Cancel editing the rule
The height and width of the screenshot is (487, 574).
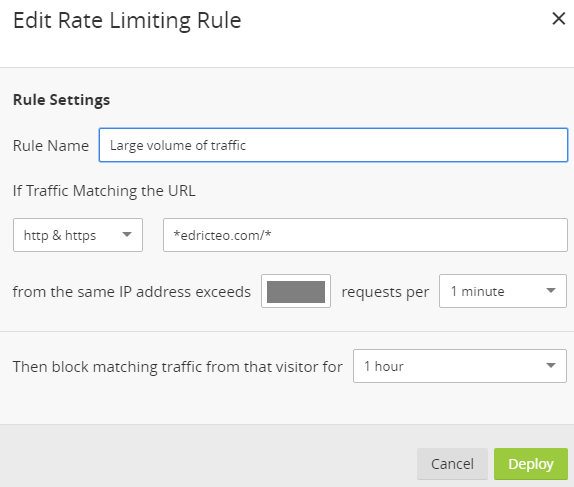452,464
